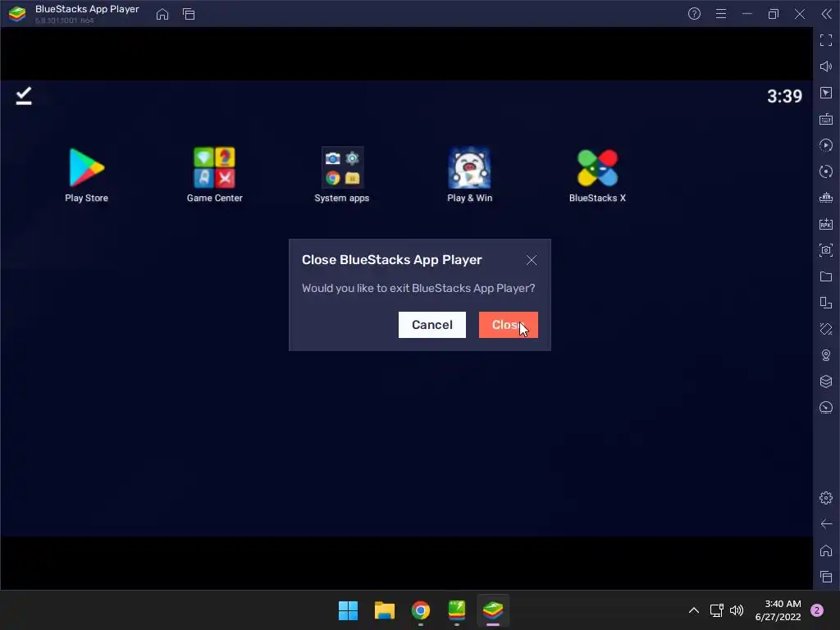Open the macro play recorder icon
Screen dimensions: 840x630
coord(826,145)
